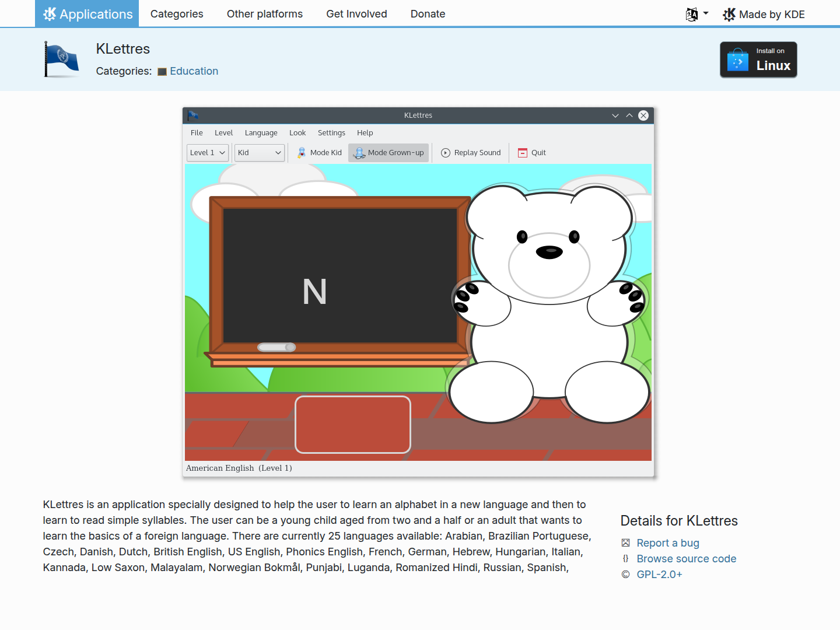
Task: Click the KDE gear logo beside Applications
Action: click(x=50, y=14)
